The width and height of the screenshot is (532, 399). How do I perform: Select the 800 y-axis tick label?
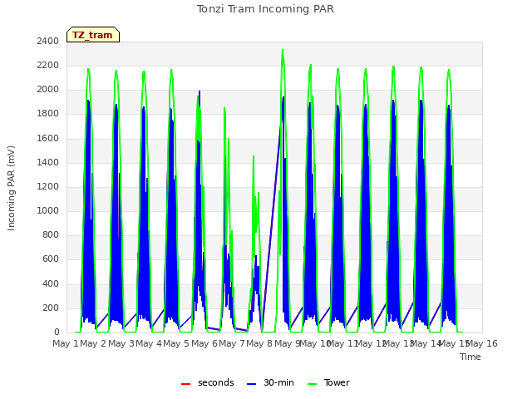51,235
